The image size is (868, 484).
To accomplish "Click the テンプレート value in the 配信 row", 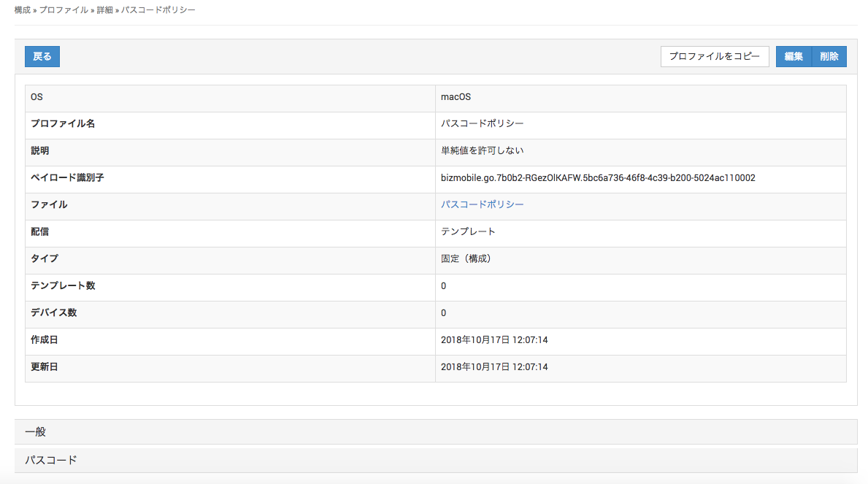I will 468,232.
